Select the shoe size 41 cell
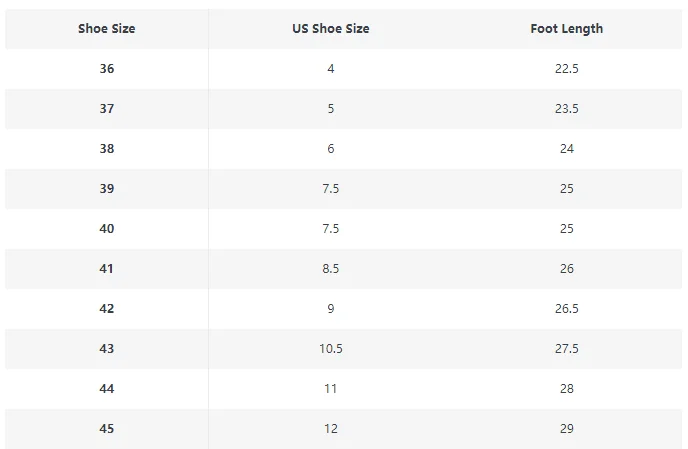Screen dimensions: 688x449 (x=106, y=269)
